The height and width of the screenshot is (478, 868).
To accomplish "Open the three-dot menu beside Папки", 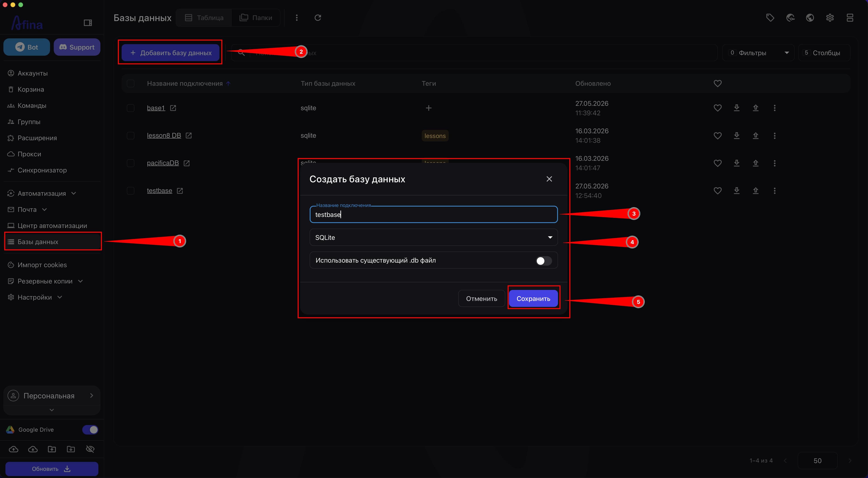I will click(297, 18).
